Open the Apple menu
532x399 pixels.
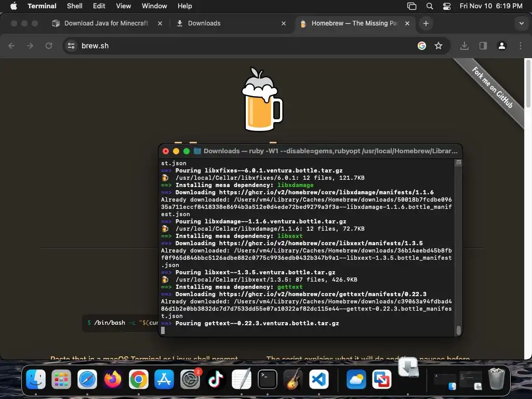point(14,6)
